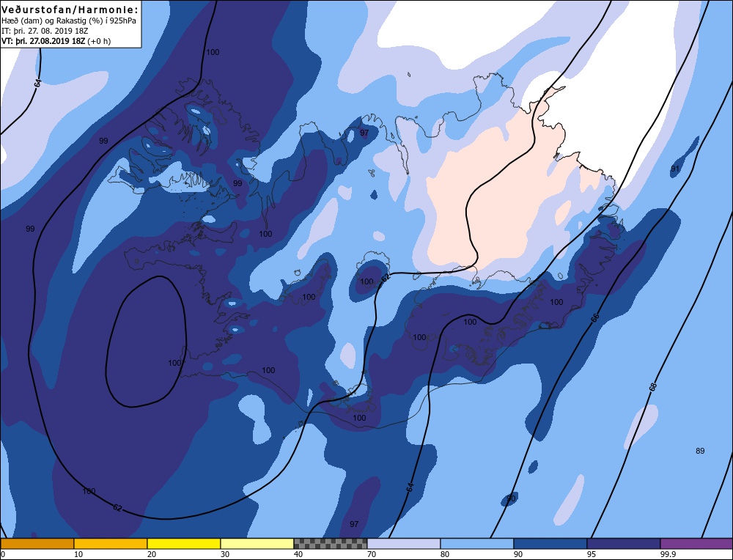
Task: Click the '89' humidity label on the map
Action: tap(700, 451)
